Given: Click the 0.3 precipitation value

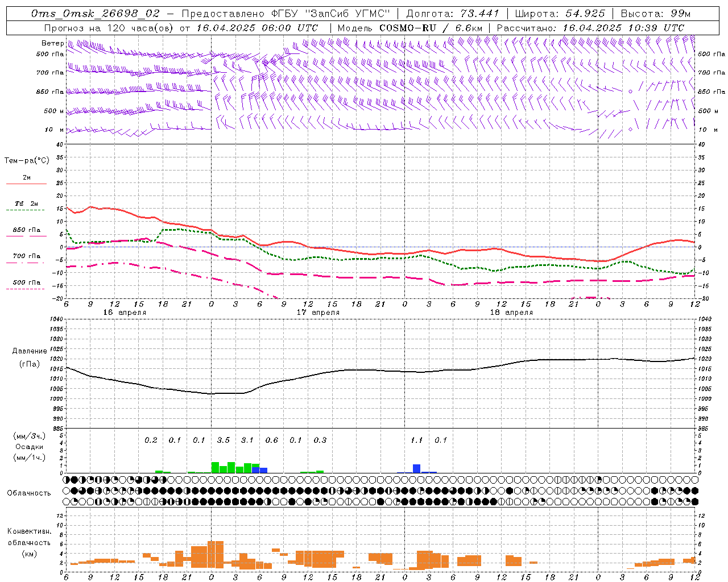Looking at the screenshot, I should (320, 440).
